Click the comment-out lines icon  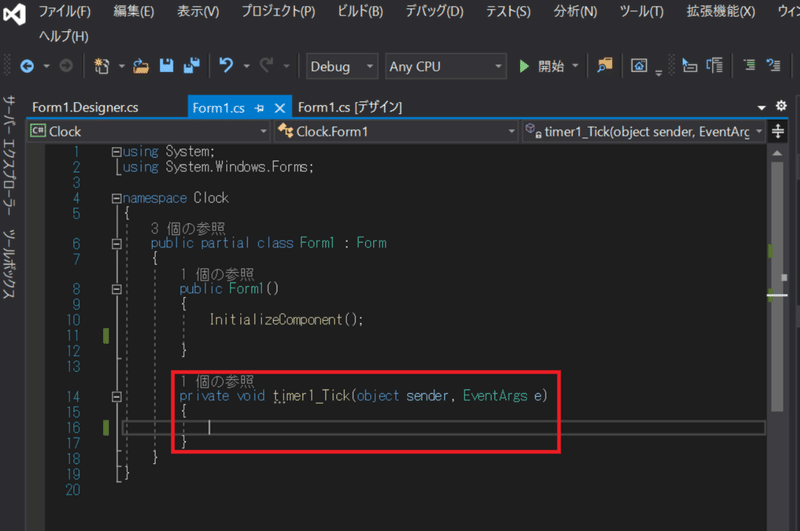tap(749, 65)
